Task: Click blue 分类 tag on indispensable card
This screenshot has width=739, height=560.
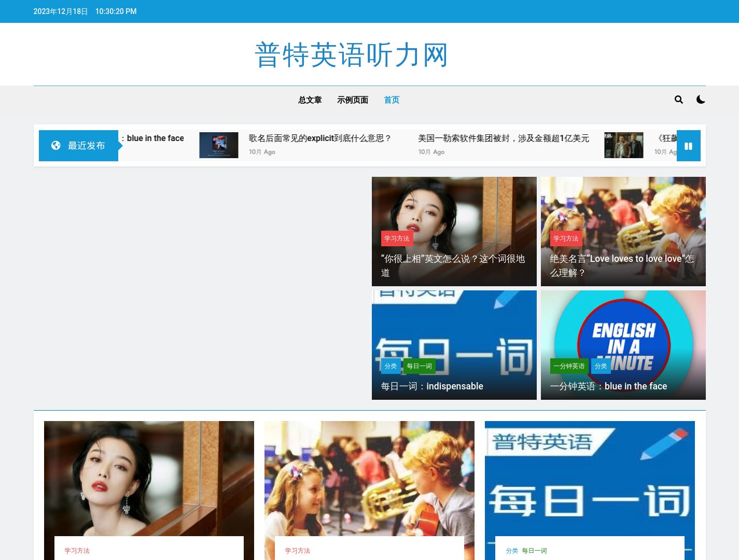Action: click(x=391, y=366)
